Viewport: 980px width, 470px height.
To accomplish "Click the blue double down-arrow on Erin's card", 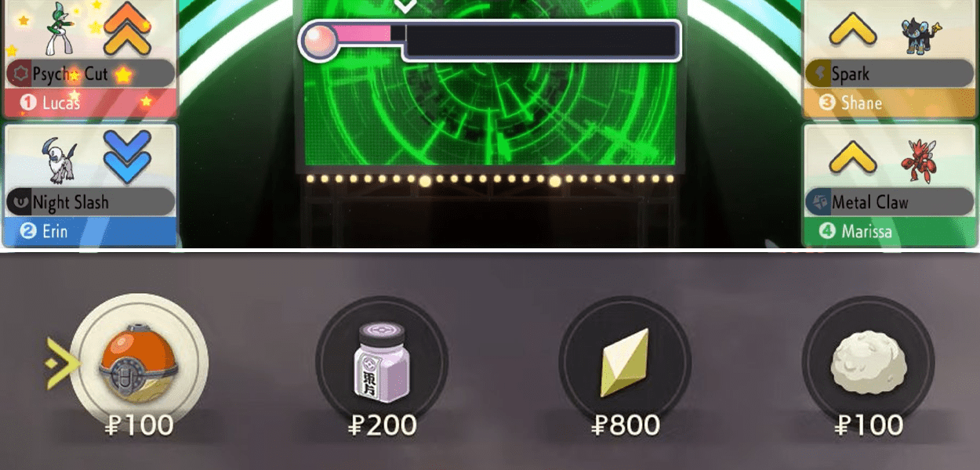I will pyautogui.click(x=127, y=154).
